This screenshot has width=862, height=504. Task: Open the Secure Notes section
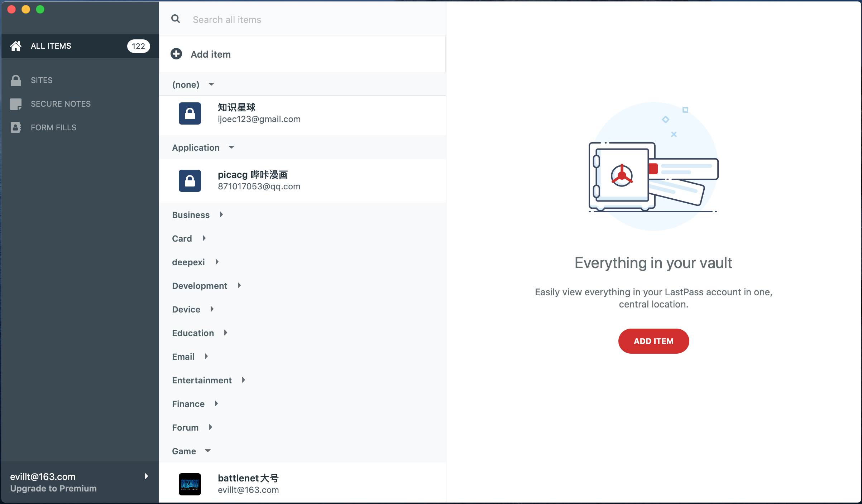[x=61, y=104]
